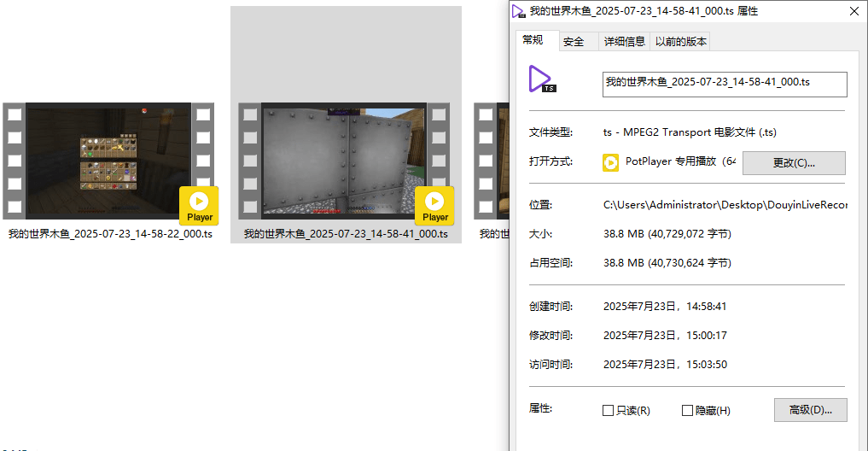Open the 安全 tab
Image resolution: width=868 pixels, height=451 pixels.
pyautogui.click(x=574, y=42)
